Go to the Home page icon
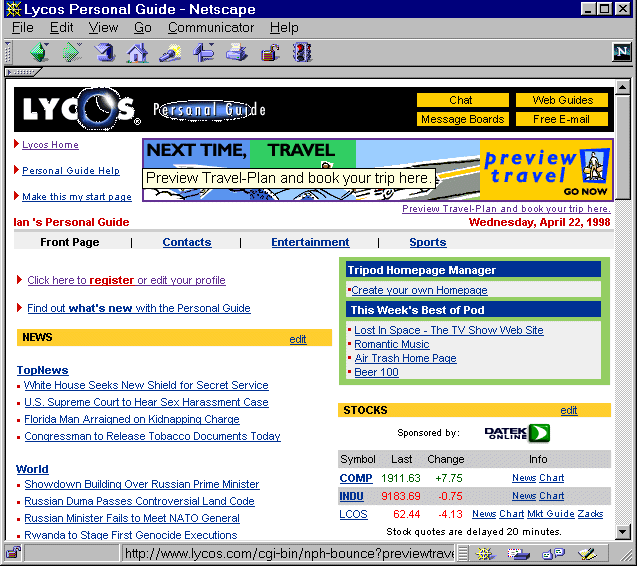Screen dimensions: 637x566 click(137, 52)
